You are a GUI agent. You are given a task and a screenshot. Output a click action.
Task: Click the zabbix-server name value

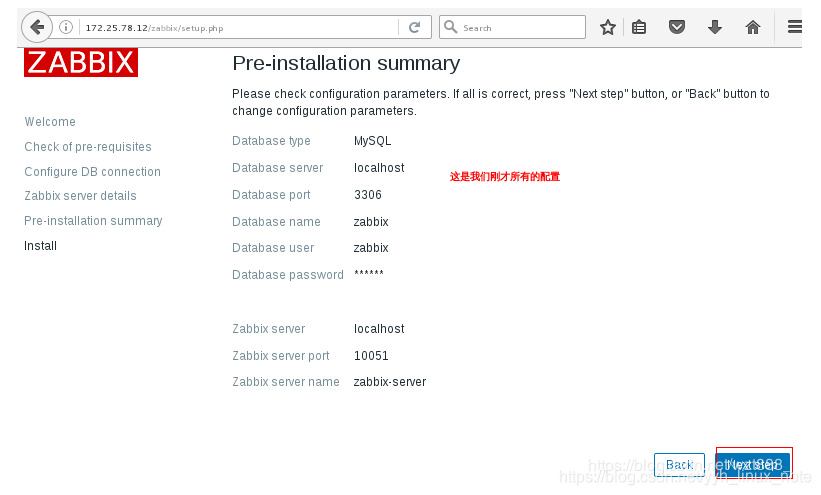point(390,382)
